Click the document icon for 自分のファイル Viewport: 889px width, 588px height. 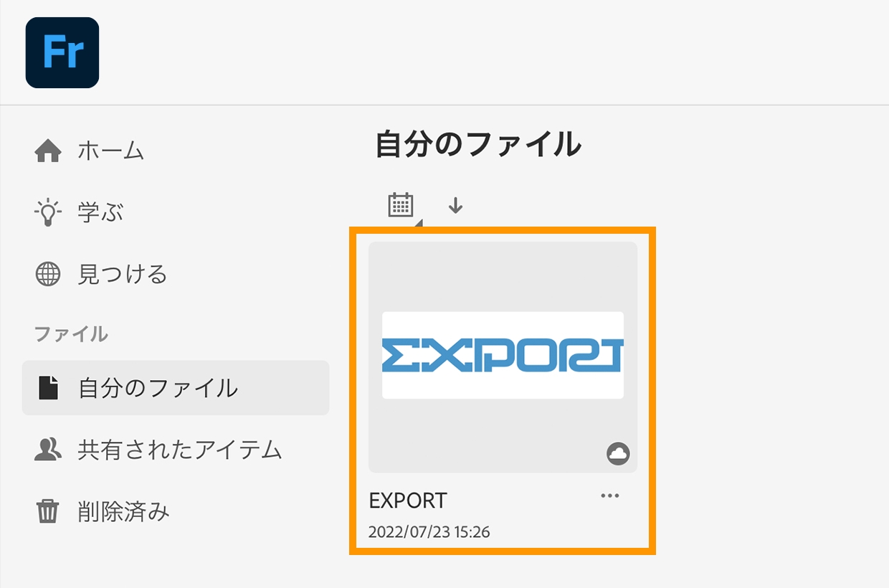point(48,388)
